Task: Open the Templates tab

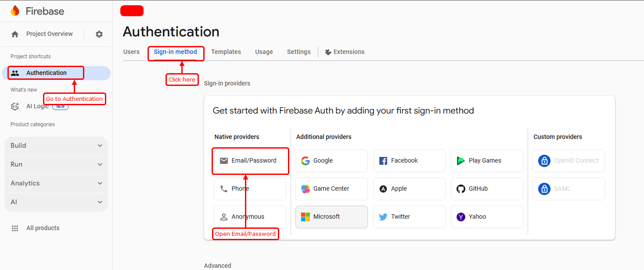Action: pyautogui.click(x=226, y=52)
